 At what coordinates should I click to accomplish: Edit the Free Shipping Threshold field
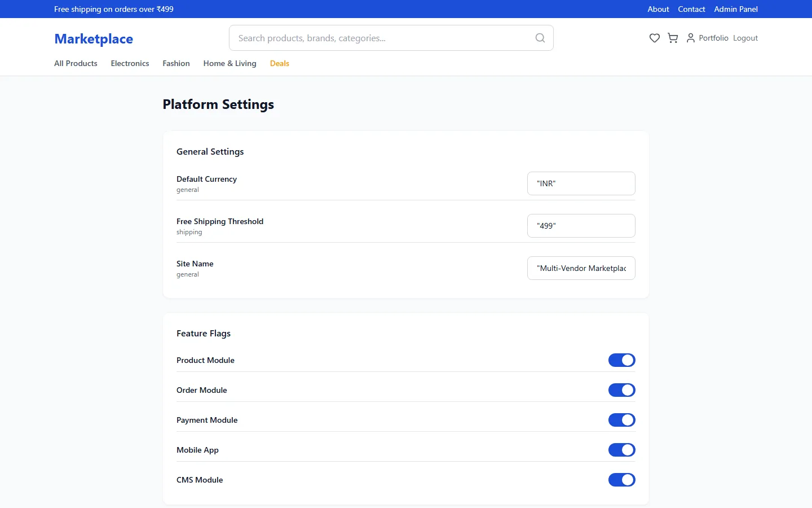click(581, 226)
